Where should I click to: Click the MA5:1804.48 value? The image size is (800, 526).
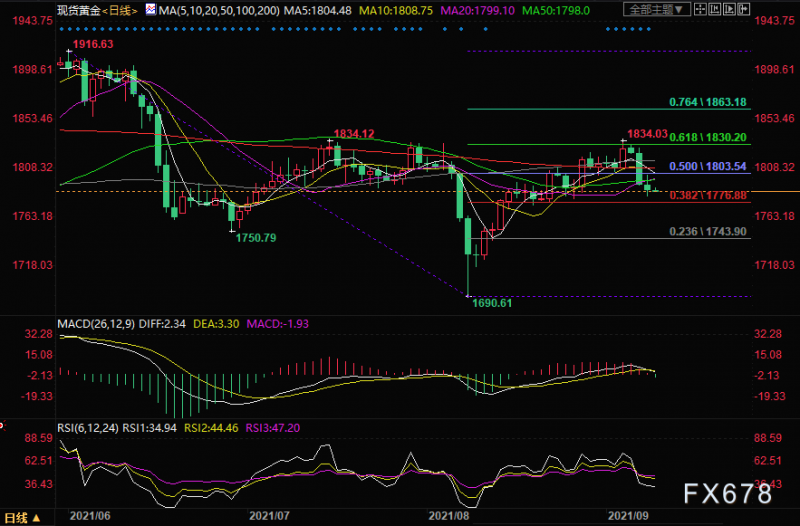pos(318,10)
